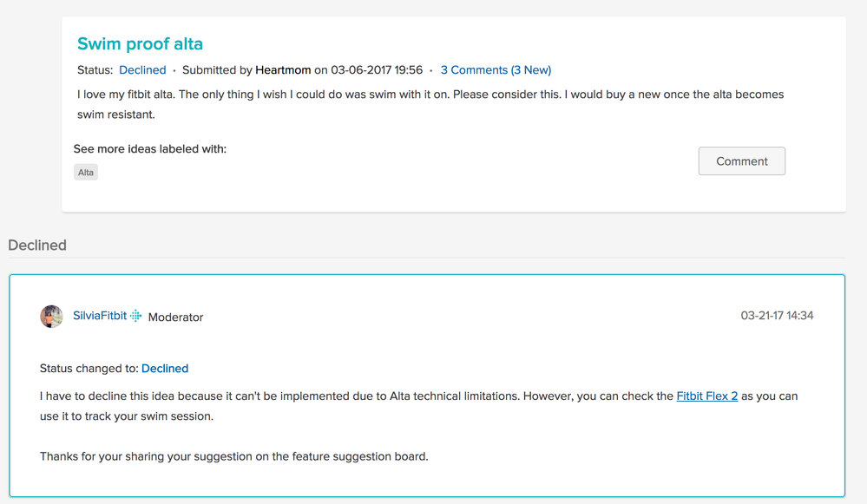The width and height of the screenshot is (867, 504).
Task: Click the "I have to decline this idea" paragraph
Action: [x=418, y=406]
